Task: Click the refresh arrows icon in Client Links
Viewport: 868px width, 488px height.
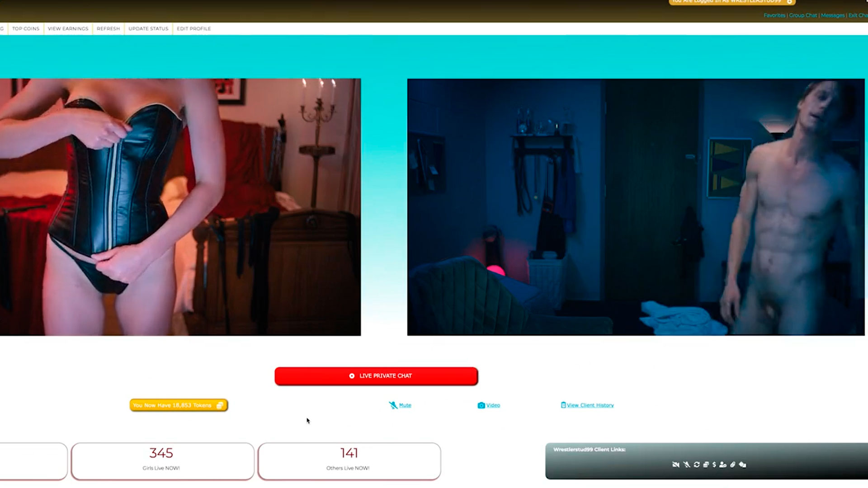Action: (697, 465)
